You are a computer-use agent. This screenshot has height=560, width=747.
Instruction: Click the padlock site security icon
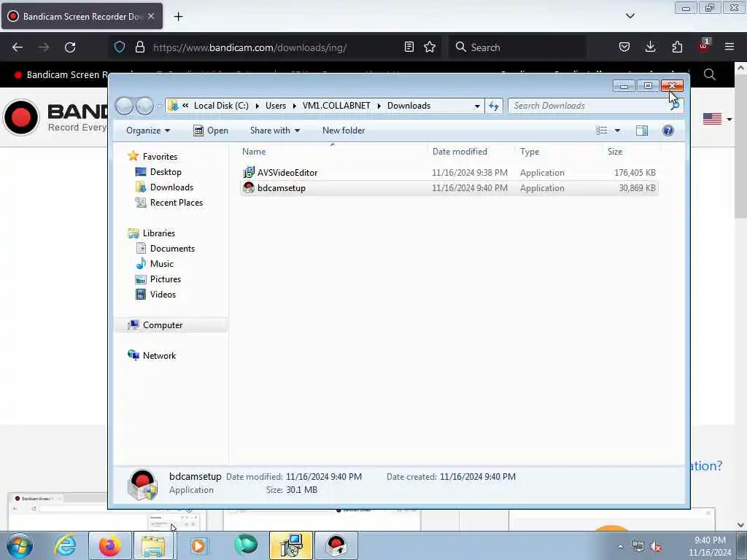(139, 47)
